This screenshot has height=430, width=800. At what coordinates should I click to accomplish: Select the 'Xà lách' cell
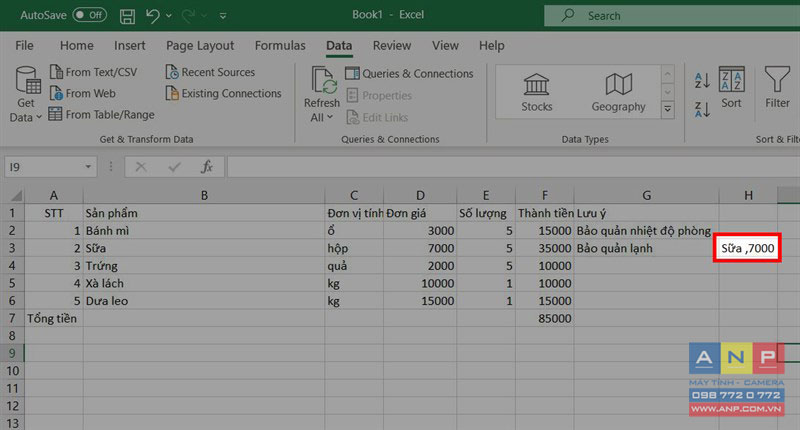point(204,283)
